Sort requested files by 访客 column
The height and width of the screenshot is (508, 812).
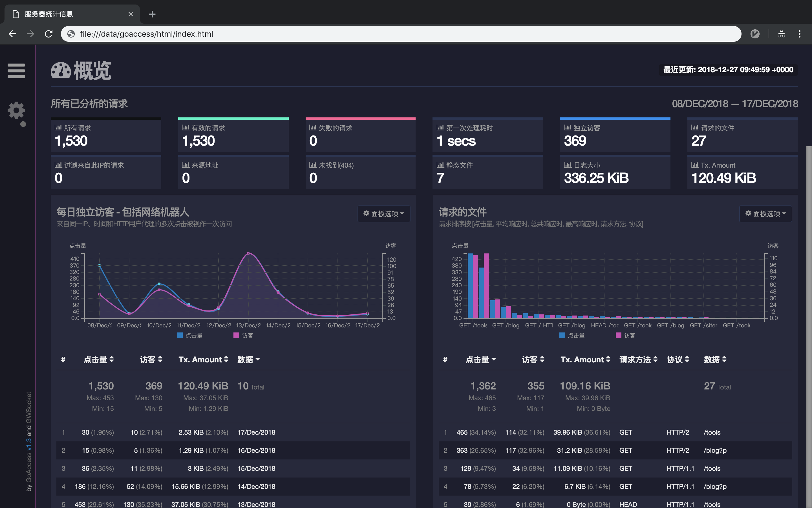[x=533, y=360]
